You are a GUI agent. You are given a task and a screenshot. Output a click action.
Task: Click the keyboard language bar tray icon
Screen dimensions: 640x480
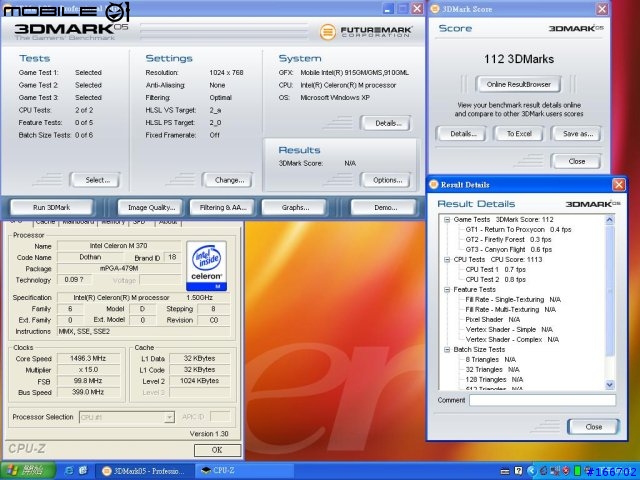pos(505,471)
